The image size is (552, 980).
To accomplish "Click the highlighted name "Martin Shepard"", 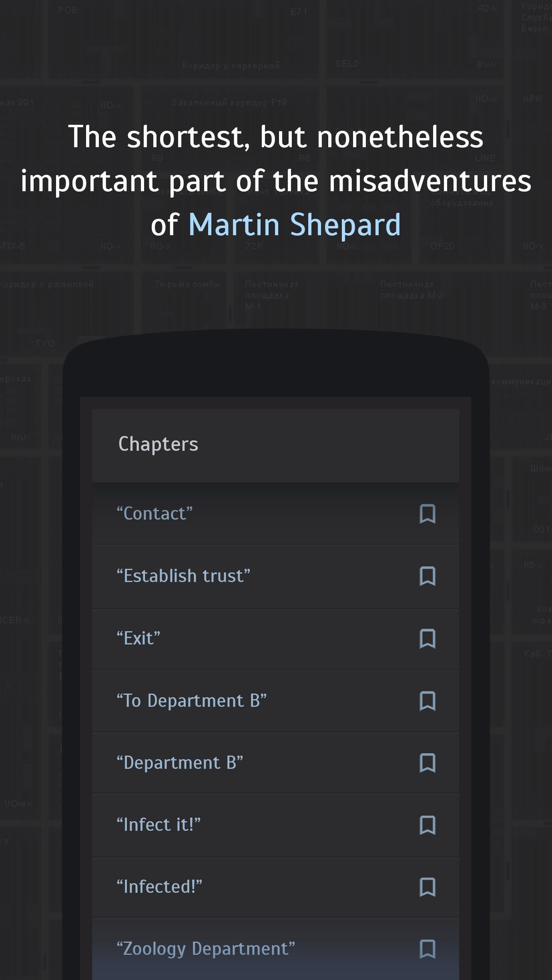I will click(295, 224).
